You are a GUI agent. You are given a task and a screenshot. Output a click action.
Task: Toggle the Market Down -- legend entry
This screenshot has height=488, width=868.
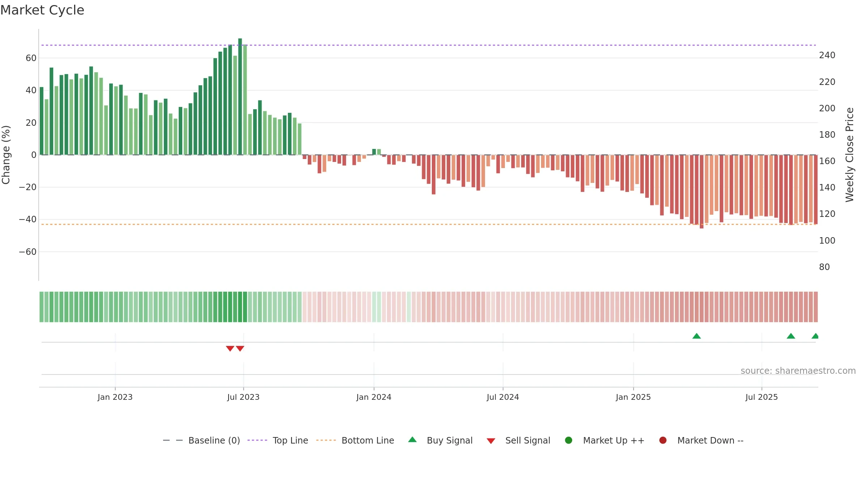click(x=701, y=440)
